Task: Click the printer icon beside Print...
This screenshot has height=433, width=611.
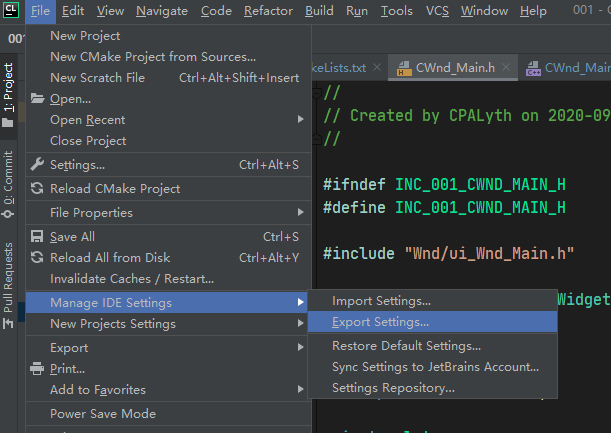Action: tap(37, 368)
